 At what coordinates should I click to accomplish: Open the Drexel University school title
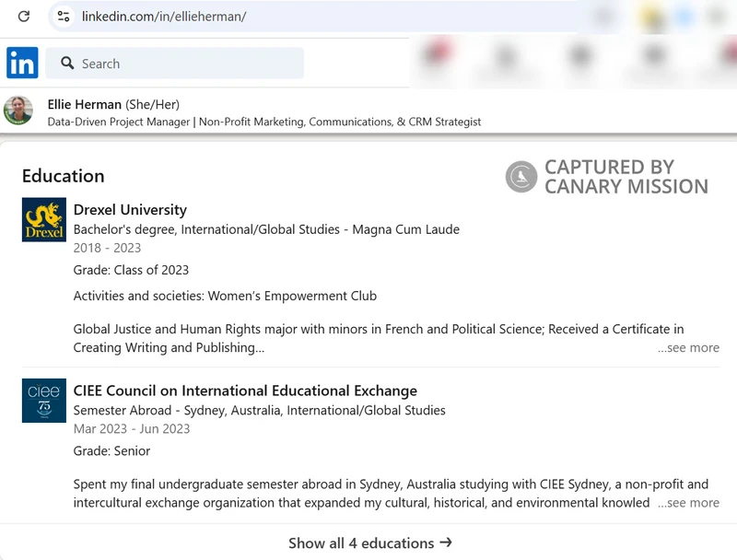point(130,210)
